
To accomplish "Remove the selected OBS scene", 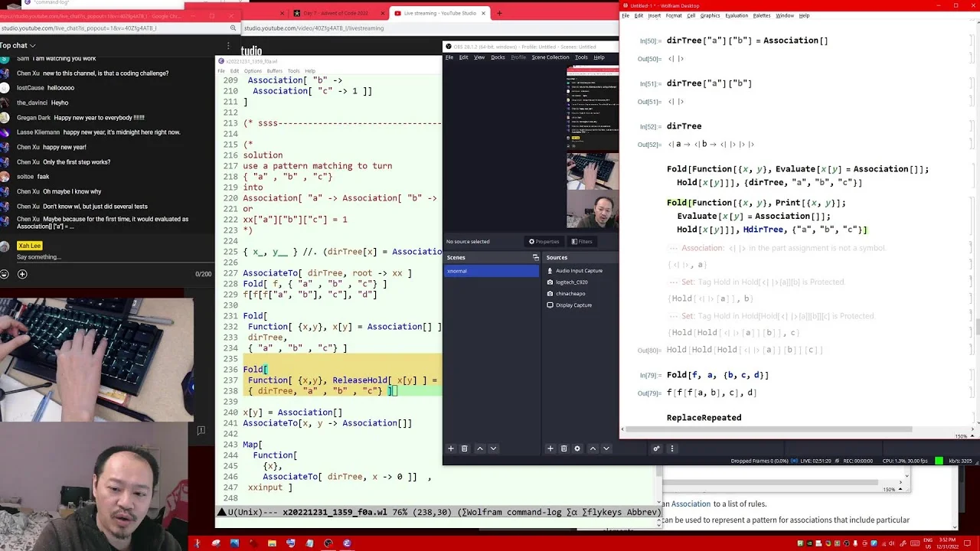I will pyautogui.click(x=464, y=448).
